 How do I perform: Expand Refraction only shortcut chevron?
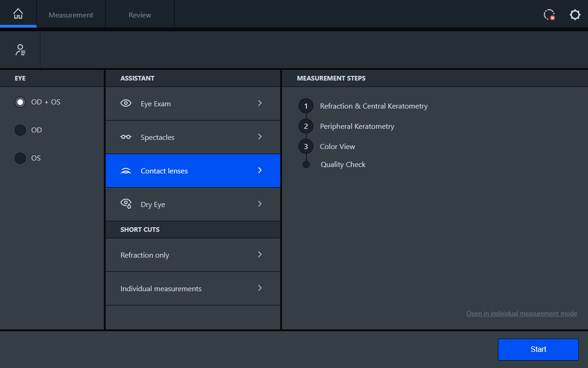(260, 255)
